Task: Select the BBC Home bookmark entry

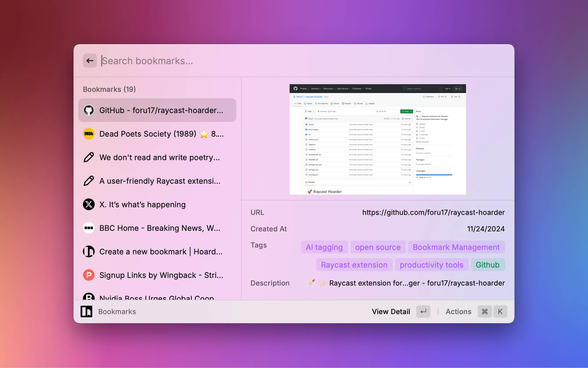Action: pos(160,228)
